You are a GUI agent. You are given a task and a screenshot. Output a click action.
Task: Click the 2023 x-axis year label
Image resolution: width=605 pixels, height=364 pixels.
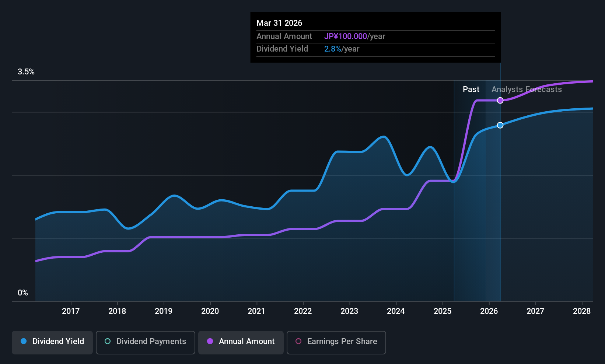[349, 311]
